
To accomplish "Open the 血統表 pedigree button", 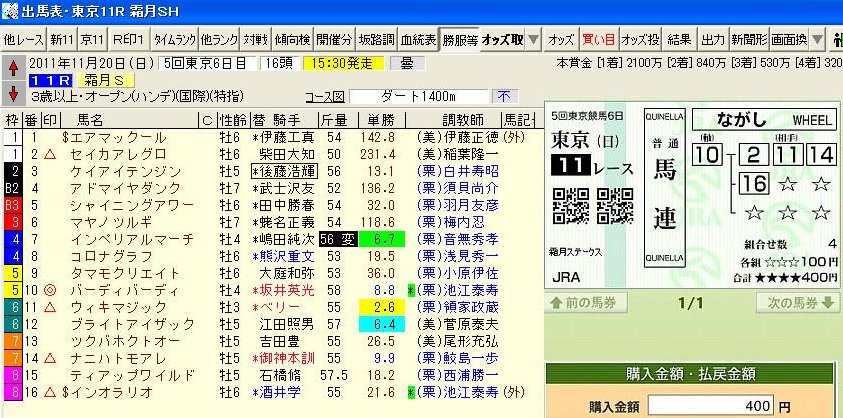I will [x=418, y=39].
